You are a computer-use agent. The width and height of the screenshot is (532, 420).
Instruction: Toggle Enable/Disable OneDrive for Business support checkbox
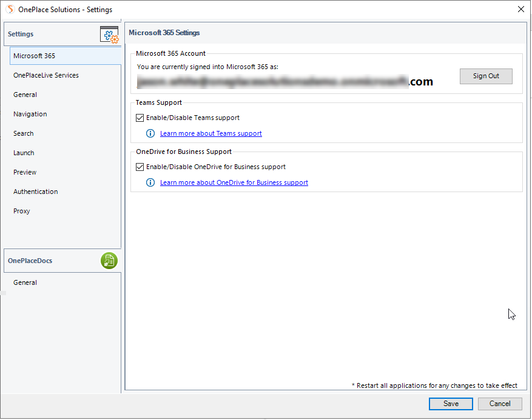[x=140, y=167]
